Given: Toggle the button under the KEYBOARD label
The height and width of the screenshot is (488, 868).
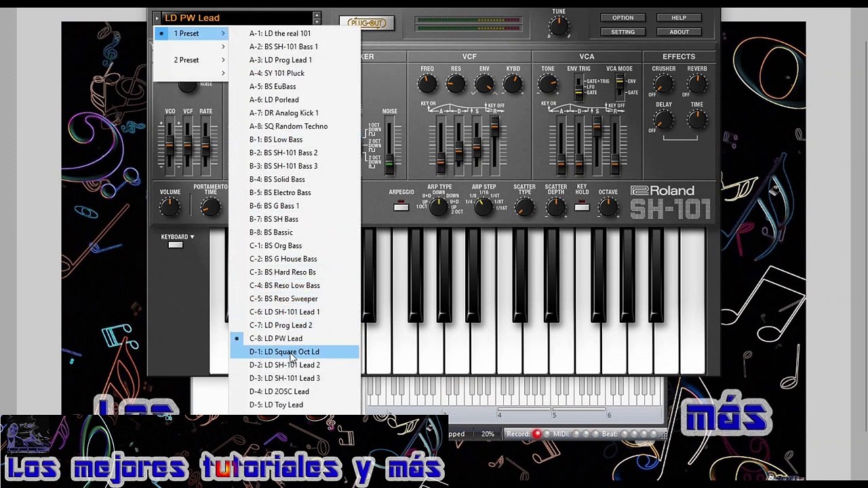Looking at the screenshot, I should click(176, 245).
